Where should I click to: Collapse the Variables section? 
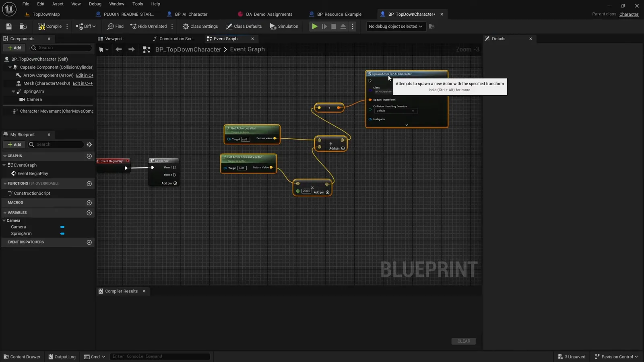pyautogui.click(x=5, y=213)
